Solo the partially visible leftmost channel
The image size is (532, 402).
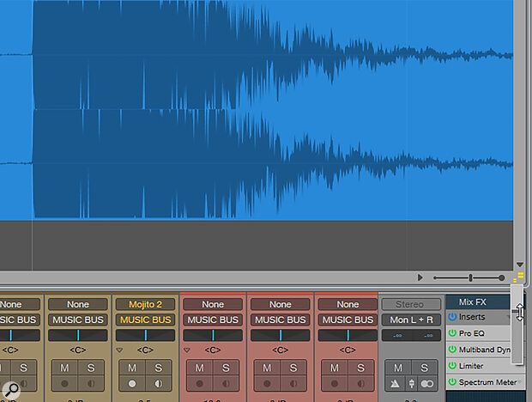coord(23,368)
